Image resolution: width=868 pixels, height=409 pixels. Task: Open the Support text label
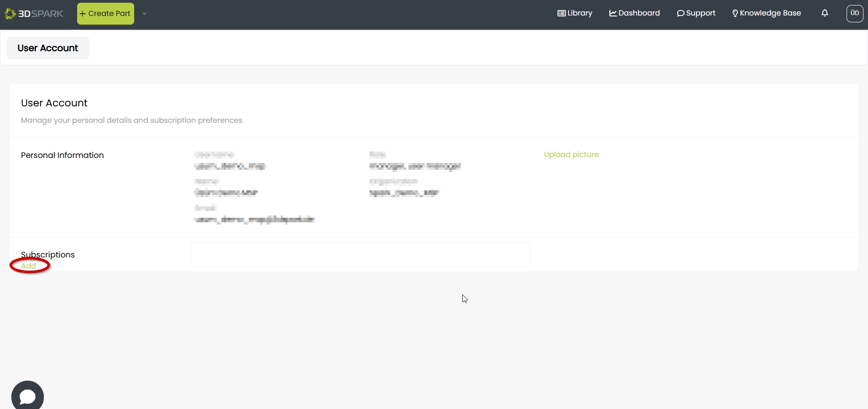pyautogui.click(x=701, y=13)
